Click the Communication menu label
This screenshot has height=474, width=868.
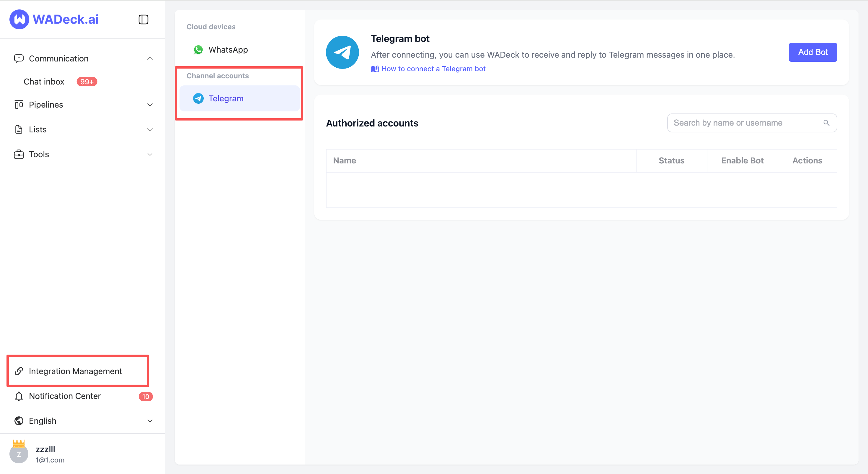click(59, 59)
